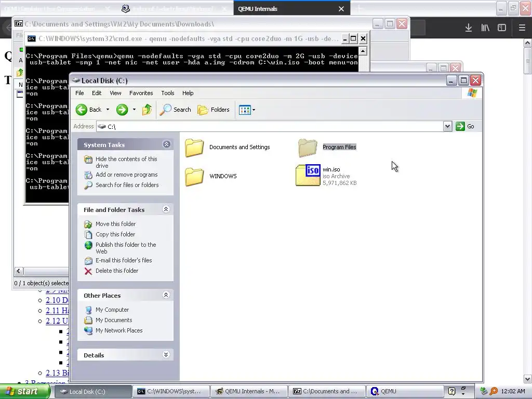Image resolution: width=532 pixels, height=399 pixels.
Task: Click the Start button
Action: [25, 392]
